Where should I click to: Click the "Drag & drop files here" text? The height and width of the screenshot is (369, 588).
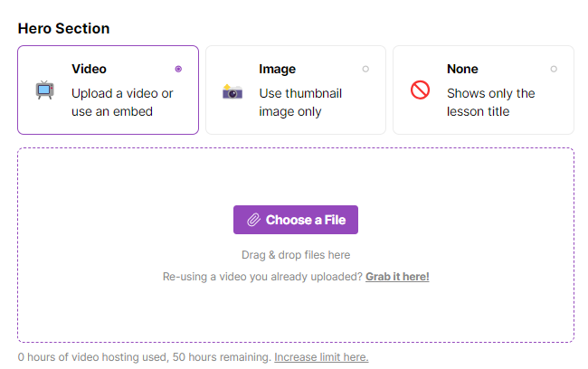pyautogui.click(x=296, y=255)
